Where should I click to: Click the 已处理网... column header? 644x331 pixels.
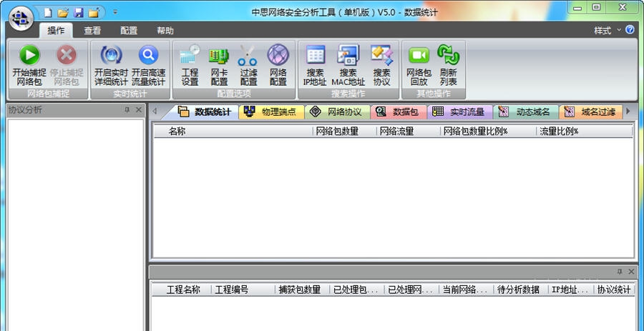tap(411, 290)
